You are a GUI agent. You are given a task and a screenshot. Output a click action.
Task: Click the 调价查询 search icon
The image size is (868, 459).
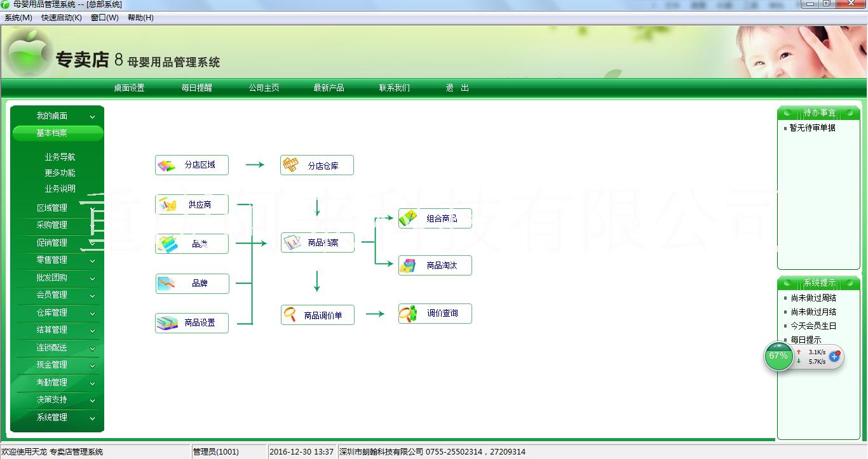tap(408, 314)
